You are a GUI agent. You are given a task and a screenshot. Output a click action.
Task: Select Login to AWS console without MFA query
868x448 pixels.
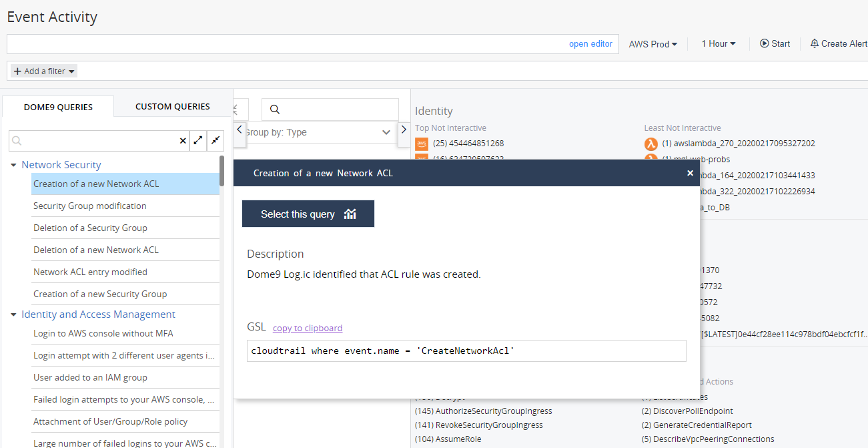click(x=125, y=333)
